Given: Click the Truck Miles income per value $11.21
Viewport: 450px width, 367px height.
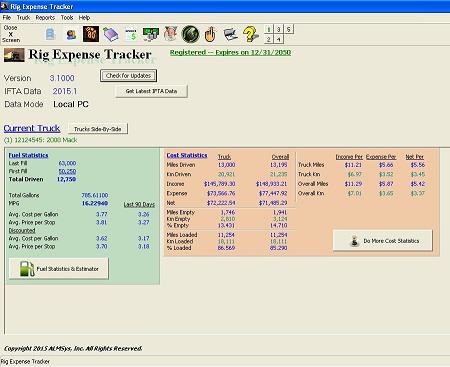Looking at the screenshot, I should [x=353, y=165].
